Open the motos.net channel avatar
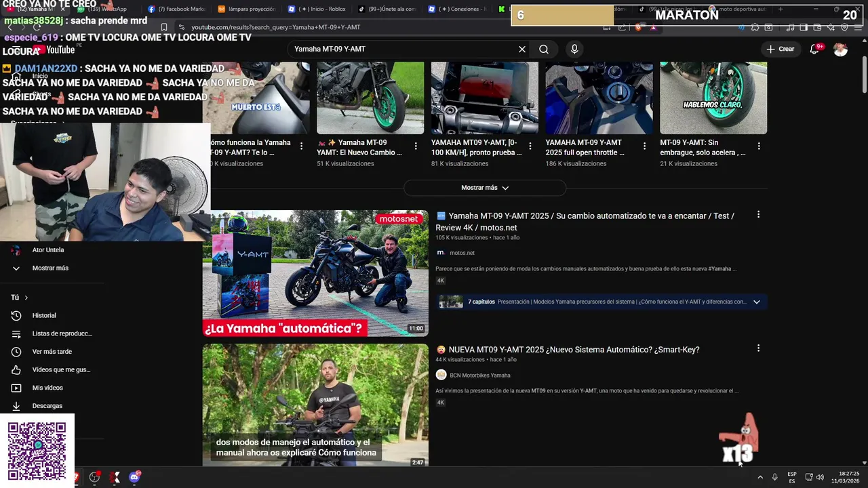 click(x=441, y=253)
